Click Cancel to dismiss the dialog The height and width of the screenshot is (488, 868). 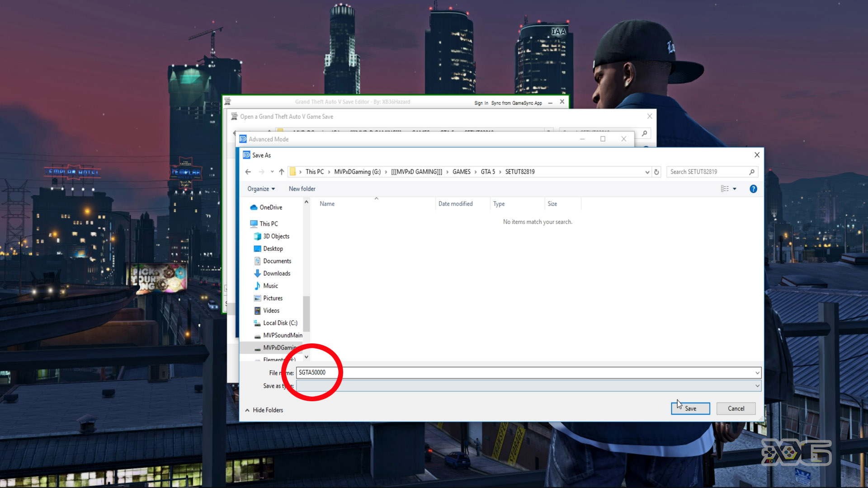pos(736,408)
